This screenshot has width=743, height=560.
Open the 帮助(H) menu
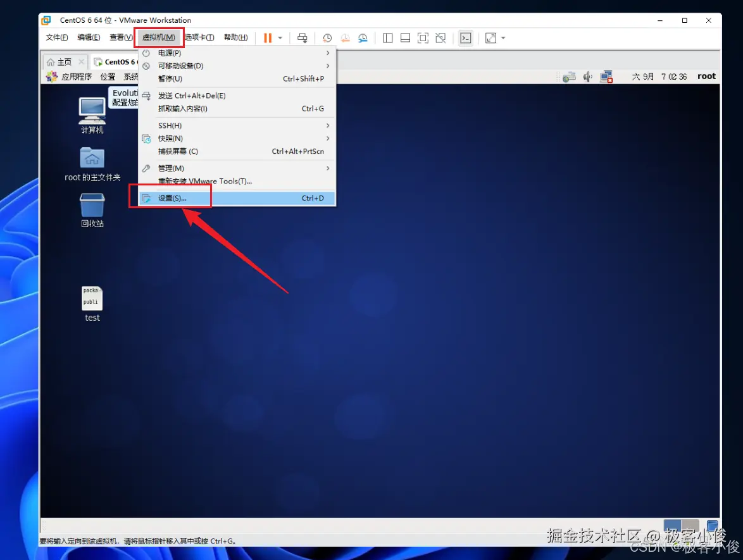pos(235,37)
